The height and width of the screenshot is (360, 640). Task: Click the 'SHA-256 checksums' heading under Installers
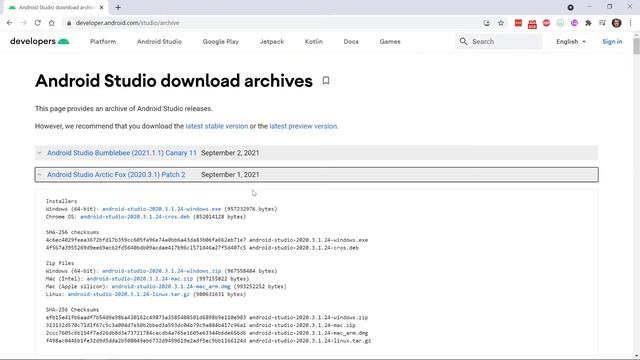click(72, 232)
